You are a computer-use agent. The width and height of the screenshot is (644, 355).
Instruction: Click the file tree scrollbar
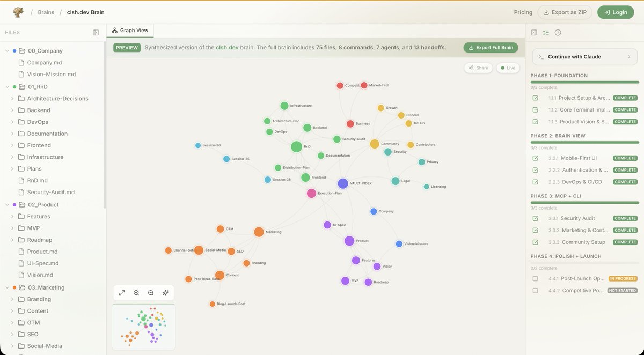(104, 126)
